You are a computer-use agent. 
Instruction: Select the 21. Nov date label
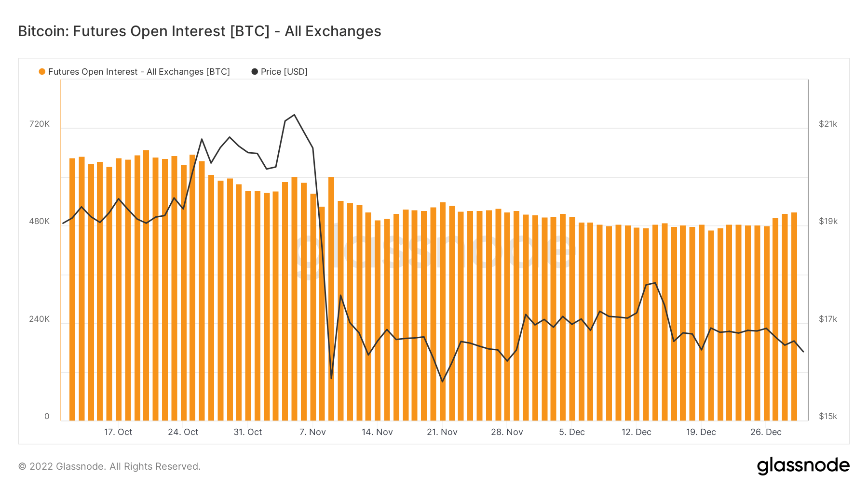pyautogui.click(x=442, y=432)
